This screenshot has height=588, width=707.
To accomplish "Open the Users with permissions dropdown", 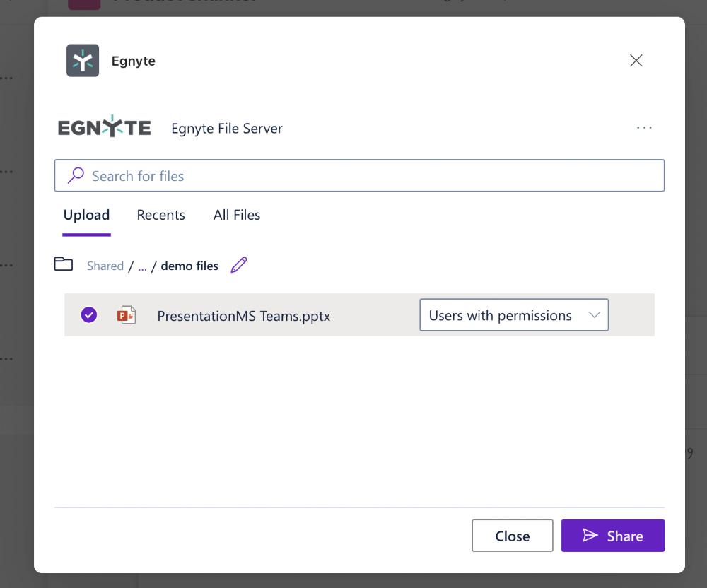I will [513, 315].
